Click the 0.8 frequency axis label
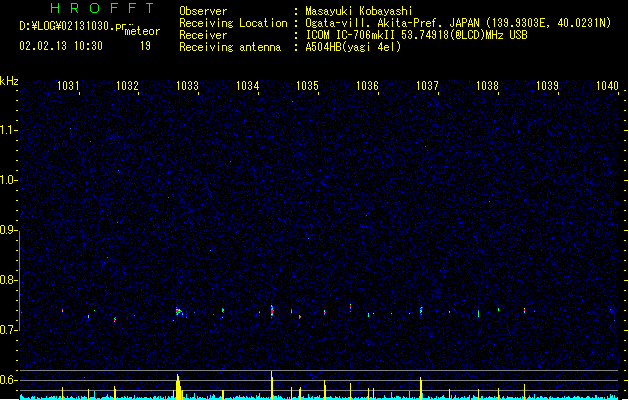This screenshot has width=629, height=400. pyautogui.click(x=8, y=280)
